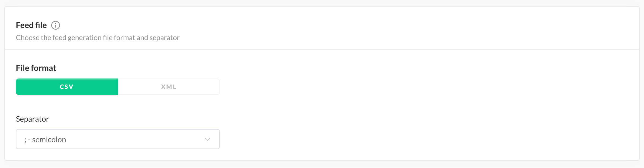
Task: Click the feed generation description text
Action: click(x=98, y=38)
